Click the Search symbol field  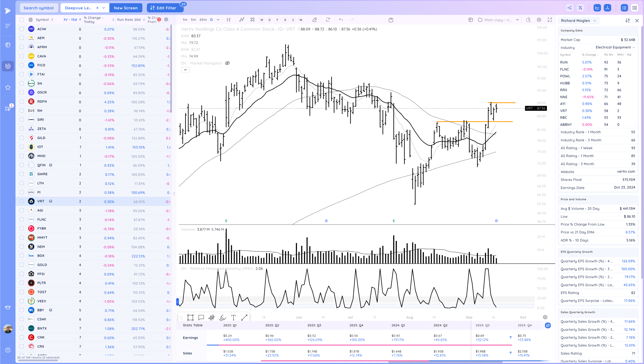(38, 8)
